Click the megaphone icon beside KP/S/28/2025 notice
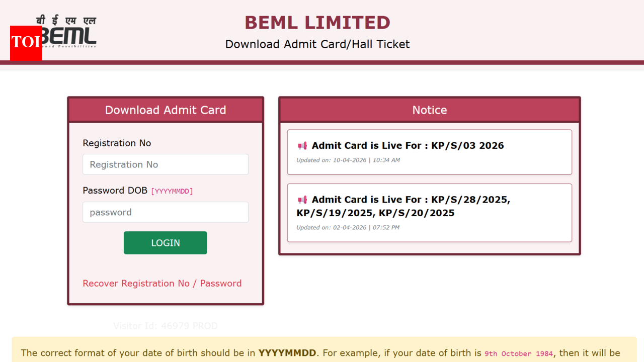 [302, 200]
